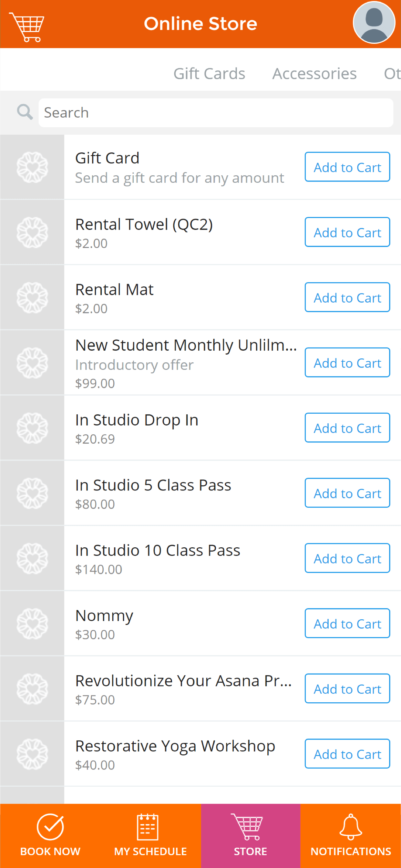Add Nommy to cart
This screenshot has height=868, width=401.
[x=347, y=623]
